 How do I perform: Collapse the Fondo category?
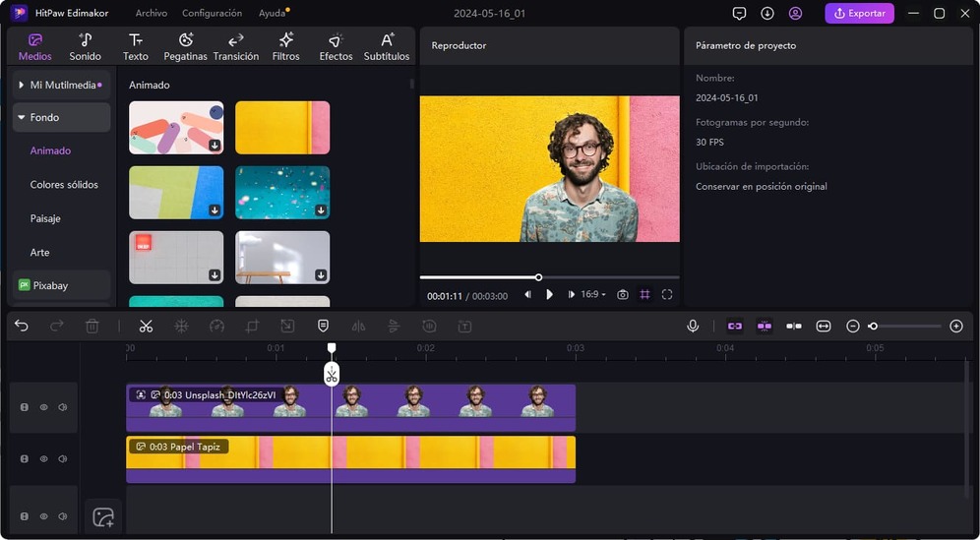point(21,117)
